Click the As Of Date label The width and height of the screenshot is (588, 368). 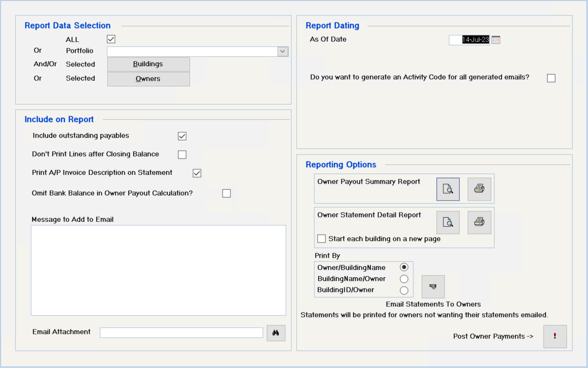[328, 39]
